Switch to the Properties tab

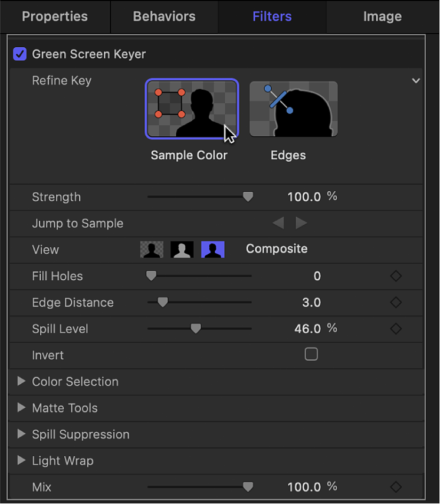click(x=55, y=17)
